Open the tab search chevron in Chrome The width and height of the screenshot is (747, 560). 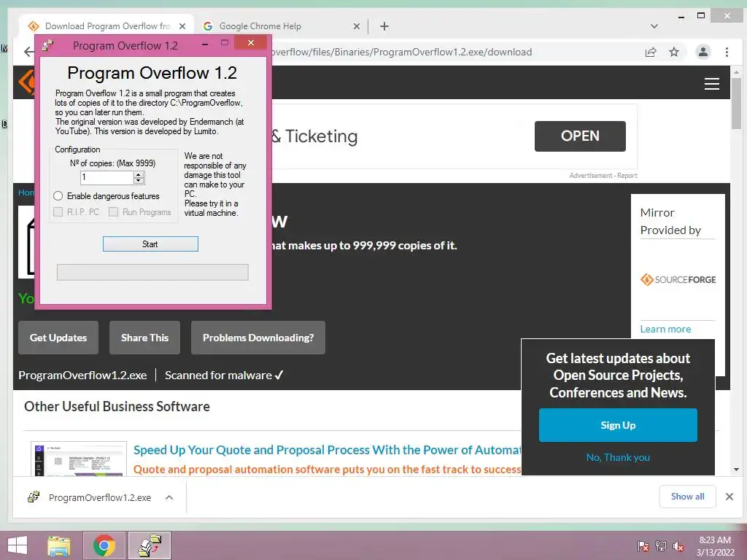pyautogui.click(x=654, y=26)
